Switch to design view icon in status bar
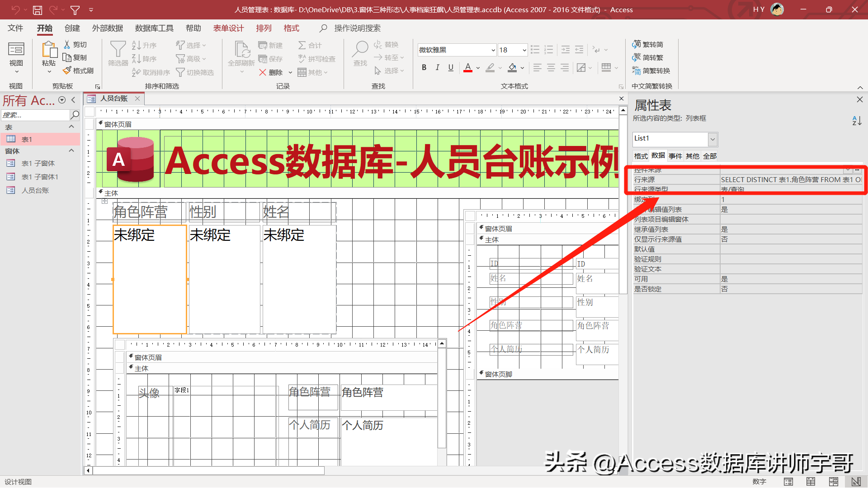The height and width of the screenshot is (488, 868). coord(856,482)
